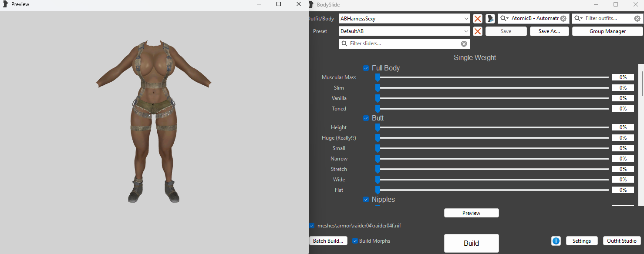The image size is (644, 254).
Task: Uncheck the Nipples category checkbox
Action: [366, 200]
